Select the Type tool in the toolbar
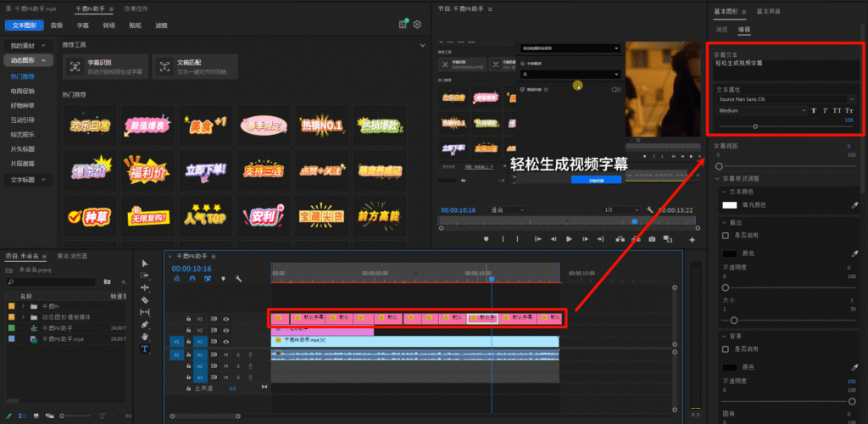 (x=144, y=349)
